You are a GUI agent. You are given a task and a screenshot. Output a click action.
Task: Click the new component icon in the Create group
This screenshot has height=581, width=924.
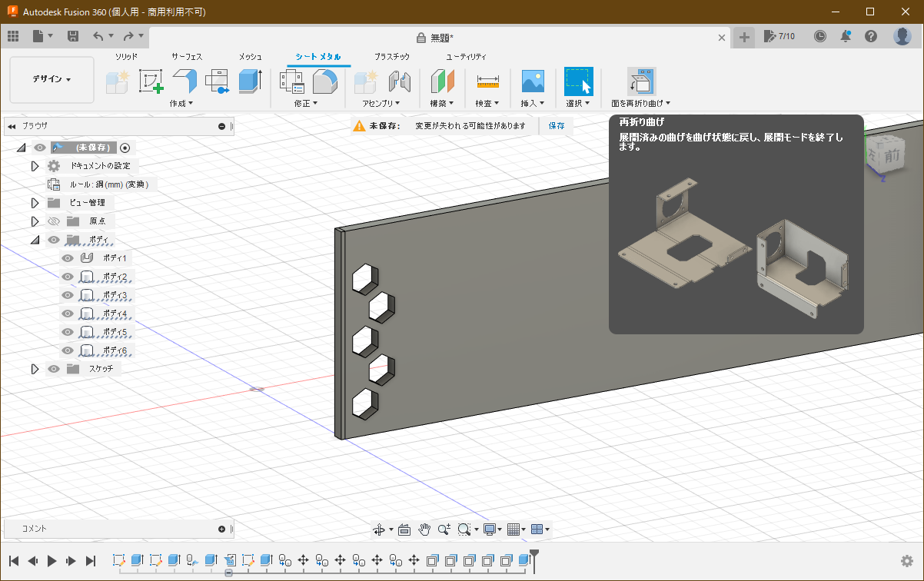pyautogui.click(x=117, y=81)
